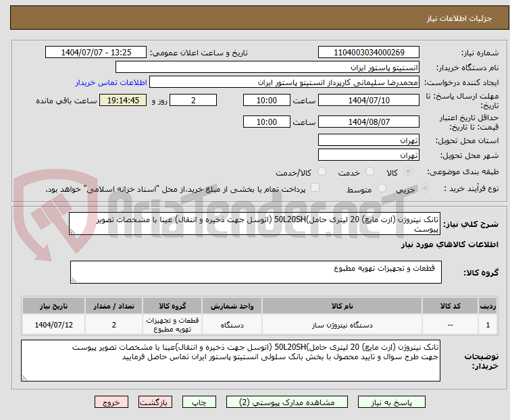Image resolution: width=510 pixels, height=420 pixels.
Task: Click the remaining time countdown field
Action: (122, 101)
